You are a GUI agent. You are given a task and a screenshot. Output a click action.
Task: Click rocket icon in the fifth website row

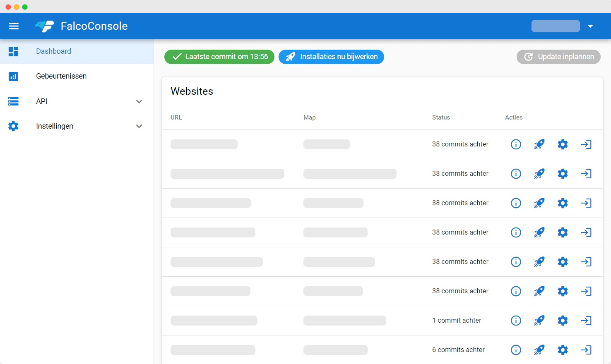[x=539, y=262]
